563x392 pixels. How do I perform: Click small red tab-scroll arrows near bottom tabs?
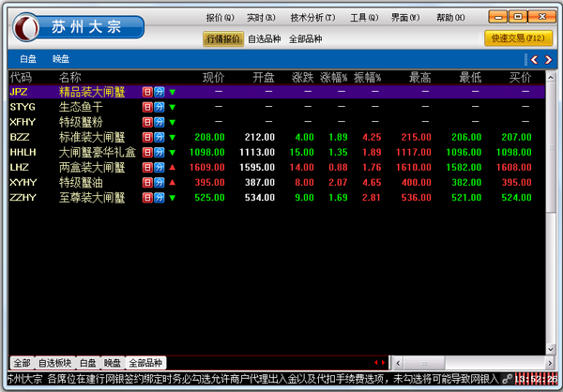379,363
